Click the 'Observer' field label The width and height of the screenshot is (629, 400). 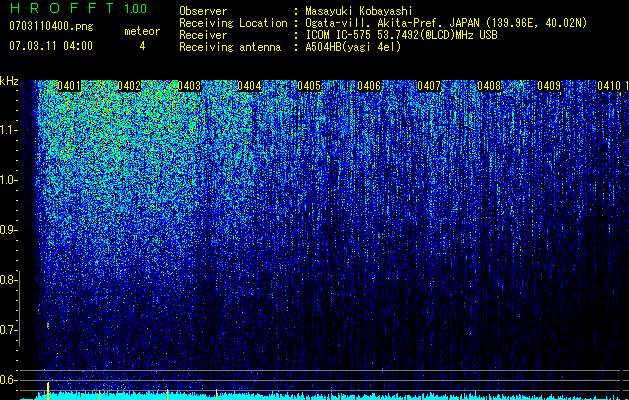(x=203, y=11)
